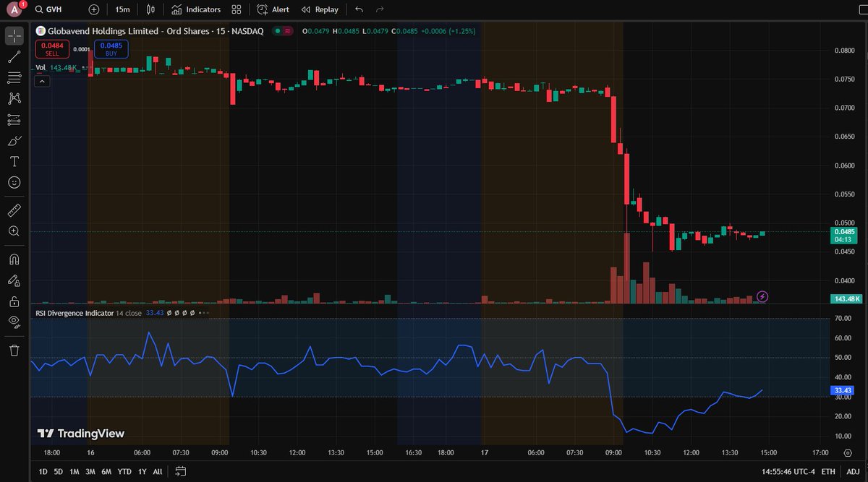
Task: Open the 15m interval dropdown
Action: point(123,10)
